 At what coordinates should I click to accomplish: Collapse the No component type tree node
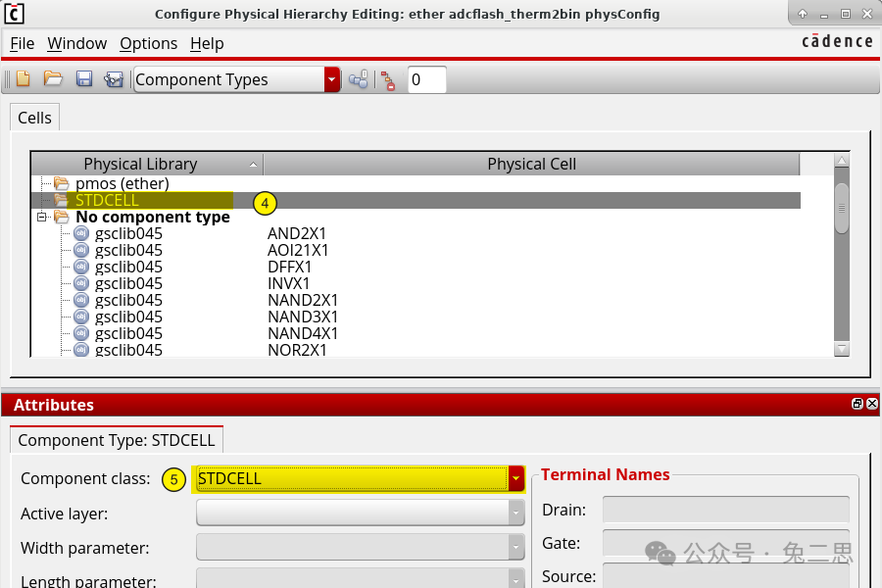point(41,217)
